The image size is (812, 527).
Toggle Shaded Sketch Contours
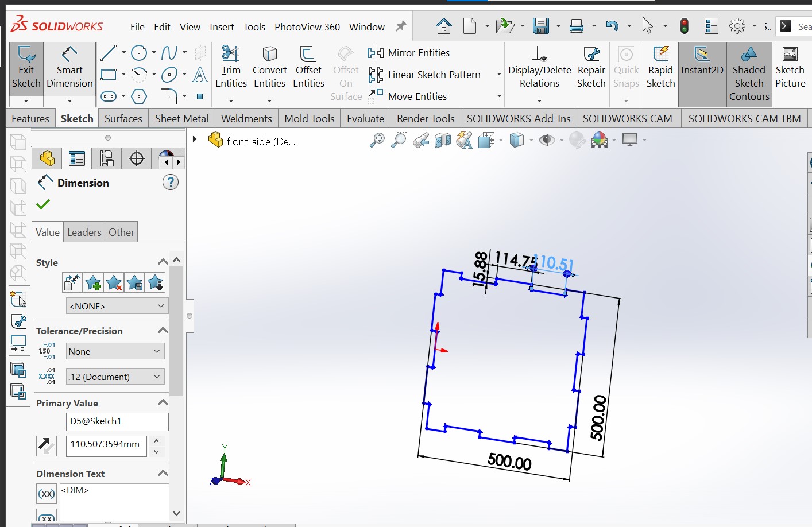click(x=749, y=75)
